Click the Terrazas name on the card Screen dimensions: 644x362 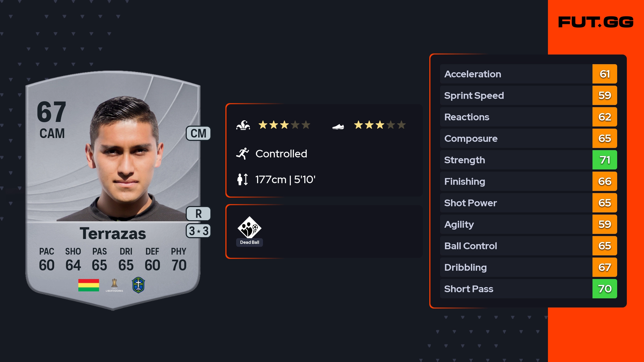click(113, 234)
